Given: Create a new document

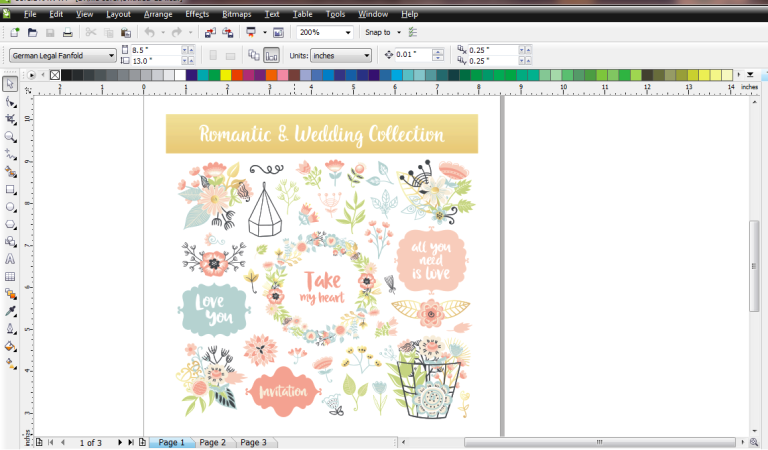Looking at the screenshot, I should (x=15, y=32).
